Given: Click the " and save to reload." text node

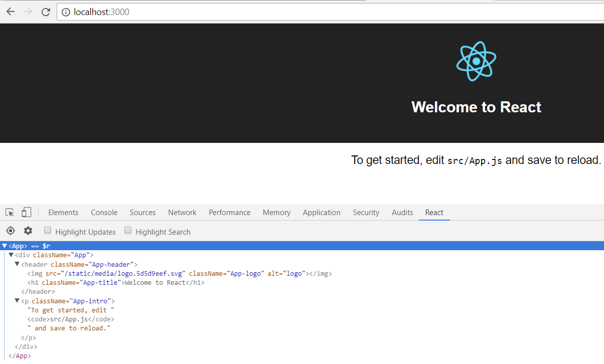Looking at the screenshot, I should click(x=69, y=328).
